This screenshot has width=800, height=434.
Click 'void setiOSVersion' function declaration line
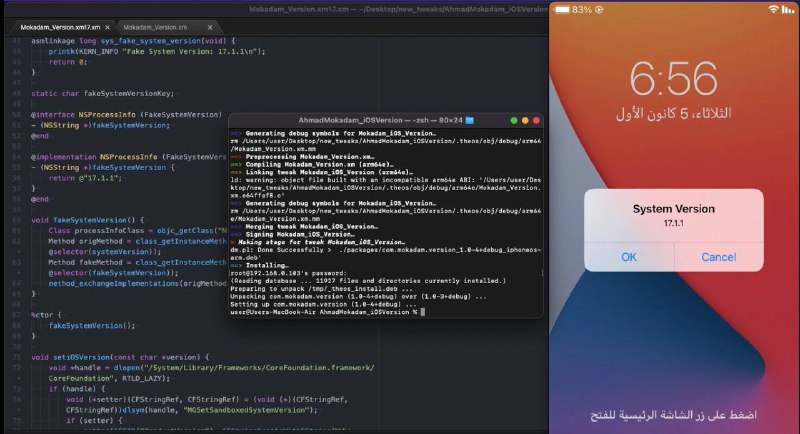(x=120, y=357)
